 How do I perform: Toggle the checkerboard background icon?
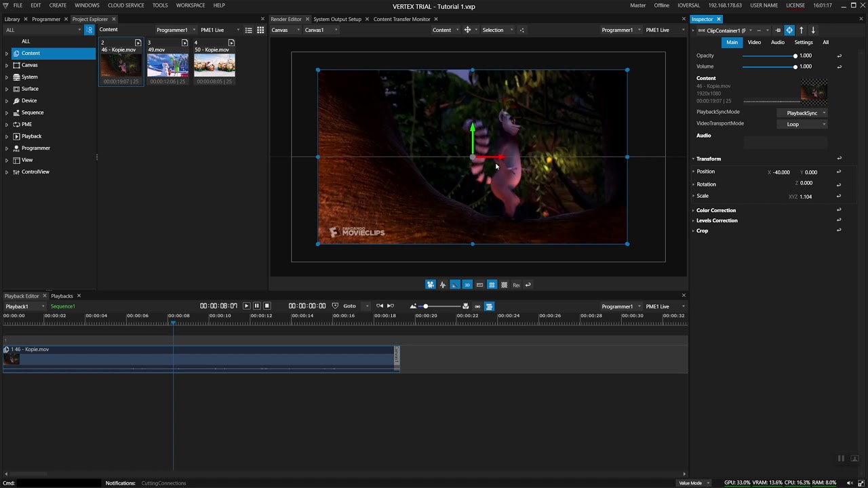[504, 285]
